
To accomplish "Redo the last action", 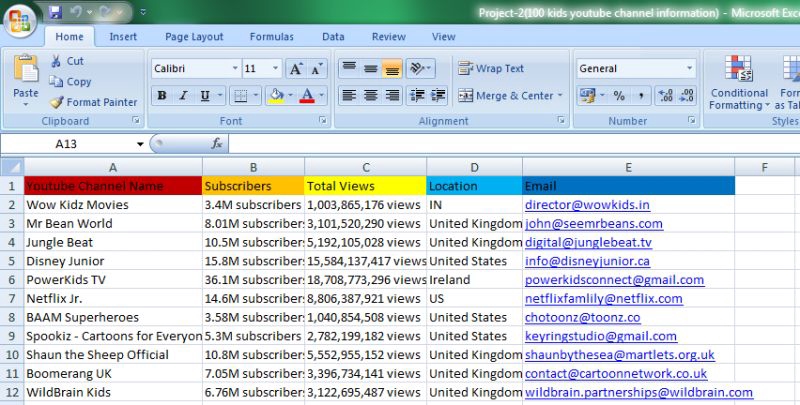I will [x=105, y=12].
